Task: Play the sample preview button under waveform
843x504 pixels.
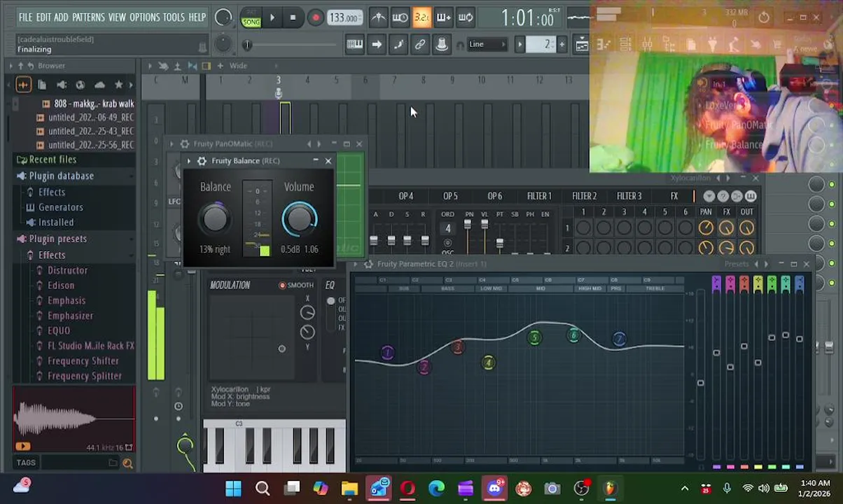Action: click(22, 447)
